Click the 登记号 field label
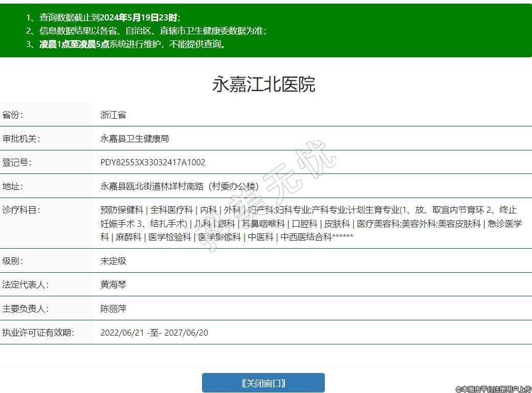 coord(17,163)
